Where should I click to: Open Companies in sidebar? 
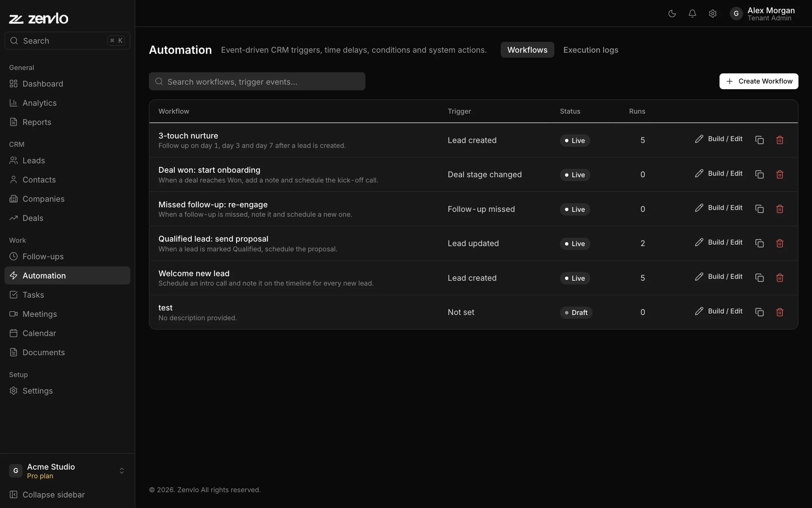pos(67,199)
